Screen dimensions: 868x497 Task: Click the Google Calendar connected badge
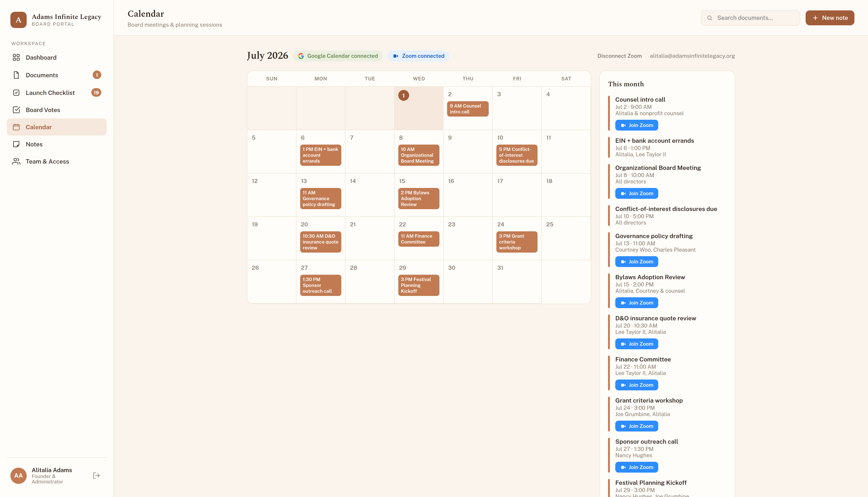point(338,56)
